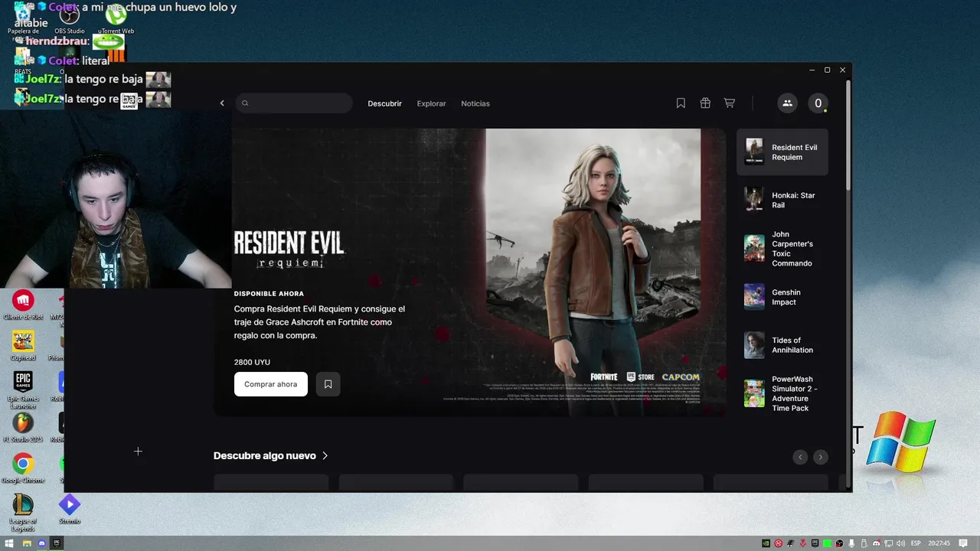Image resolution: width=980 pixels, height=551 pixels.
Task: Open the gift icon in store header
Action: point(705,103)
